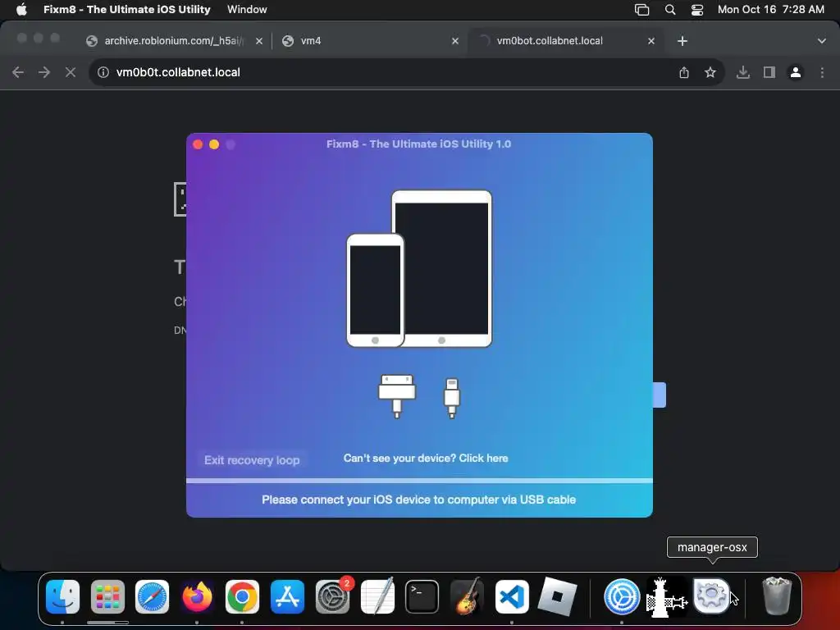Screen dimensions: 840x630
Task: Open the browser profile menu
Action: 796,72
